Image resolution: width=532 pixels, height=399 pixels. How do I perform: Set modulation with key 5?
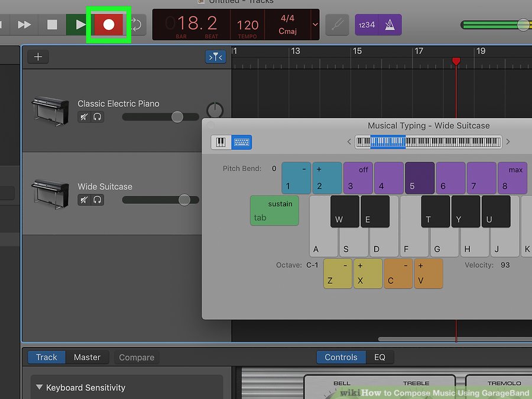[420, 178]
